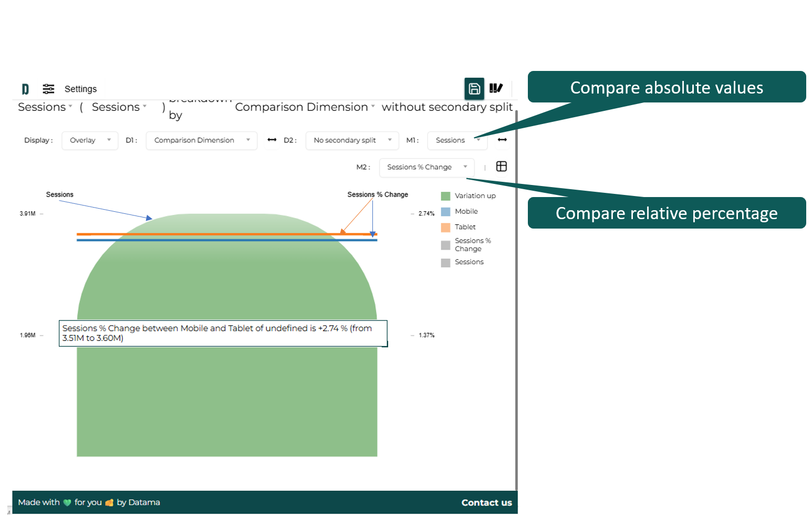
Task: Open the settings sliders icon
Action: (48, 89)
